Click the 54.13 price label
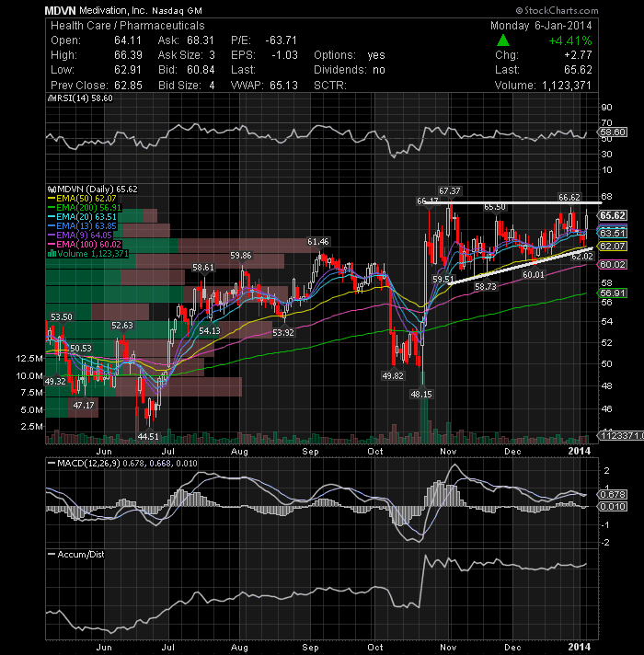 [x=210, y=331]
